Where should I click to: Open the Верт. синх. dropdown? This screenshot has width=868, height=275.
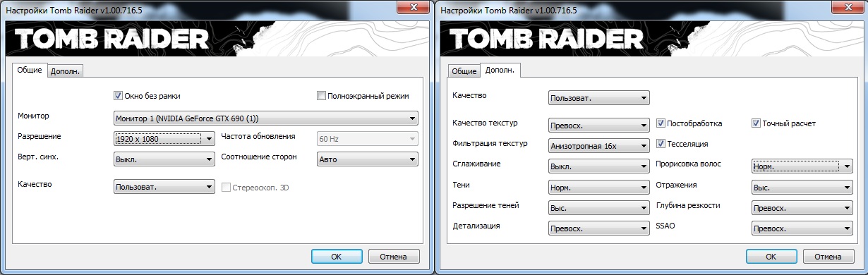[x=164, y=159]
